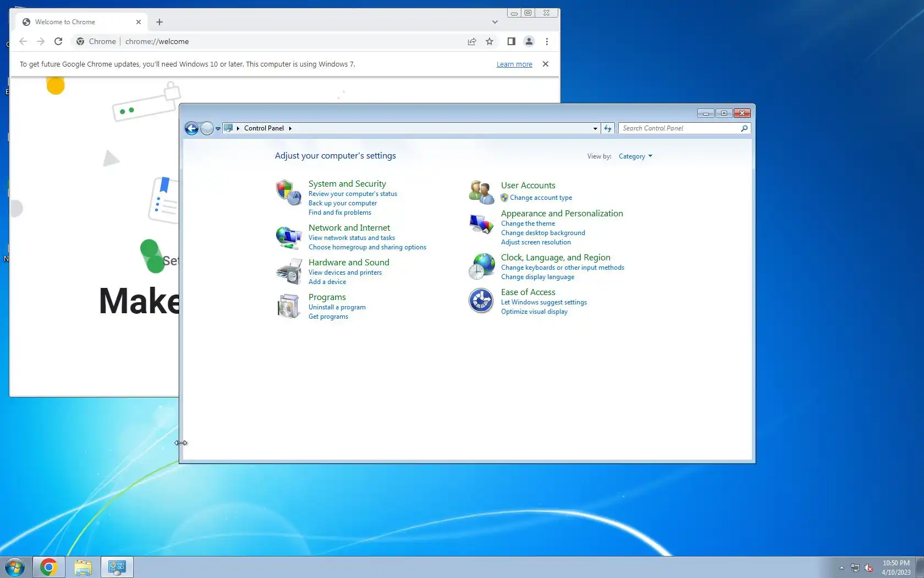Click the taskbar clock showing 10:50 PM

[x=896, y=568]
